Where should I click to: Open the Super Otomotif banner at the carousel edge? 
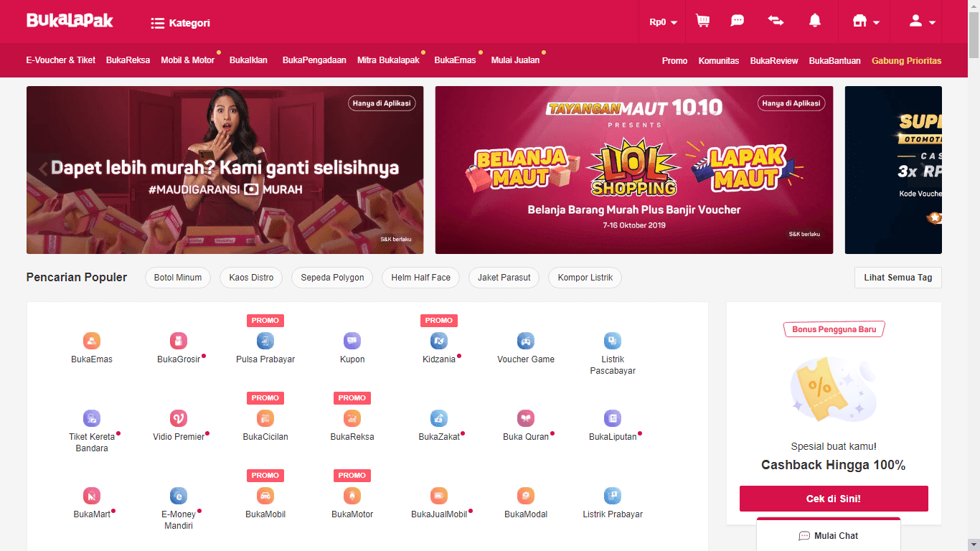(893, 170)
